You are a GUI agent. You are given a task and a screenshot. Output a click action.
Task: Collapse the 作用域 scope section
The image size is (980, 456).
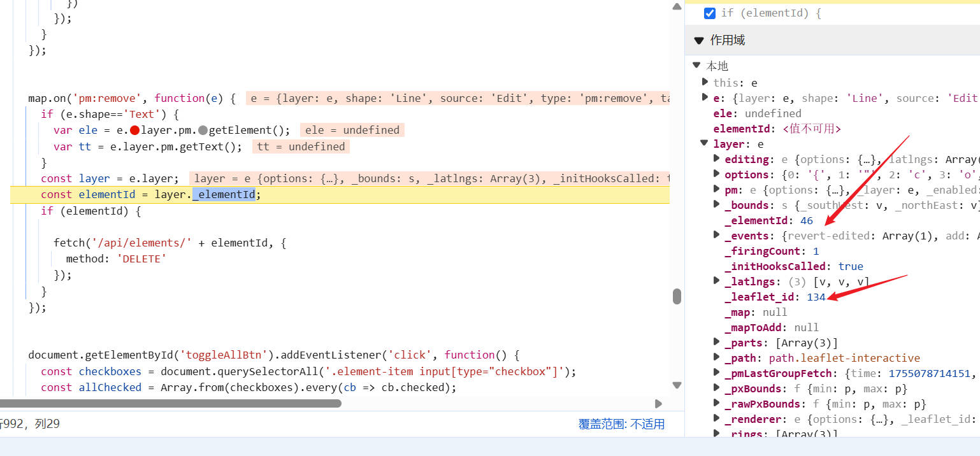pos(698,40)
